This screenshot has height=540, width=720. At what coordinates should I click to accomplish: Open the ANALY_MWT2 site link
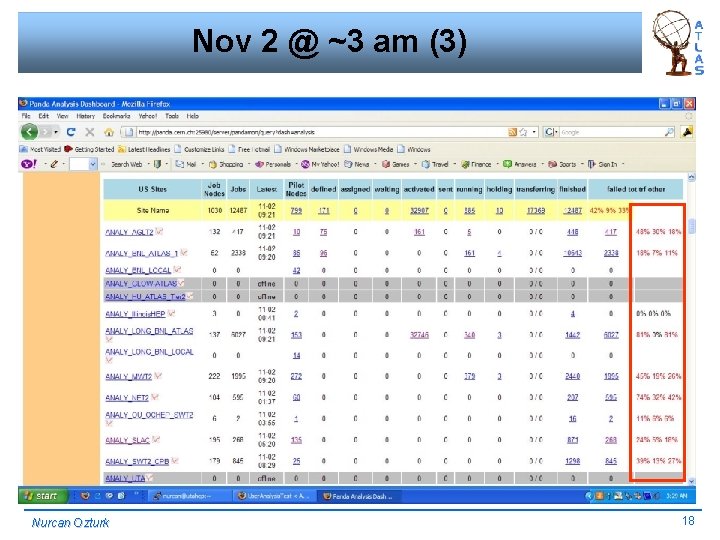coord(129,377)
